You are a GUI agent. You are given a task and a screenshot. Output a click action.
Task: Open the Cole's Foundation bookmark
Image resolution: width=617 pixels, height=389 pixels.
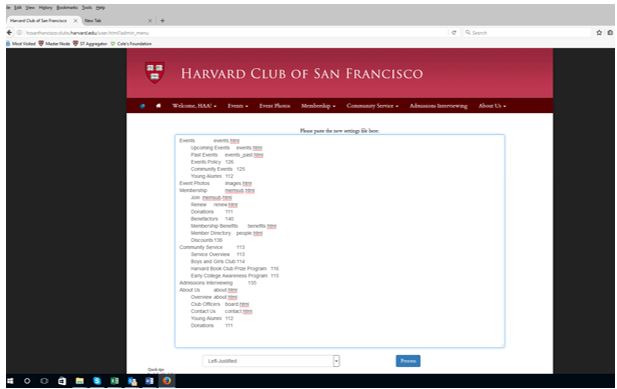click(x=131, y=44)
